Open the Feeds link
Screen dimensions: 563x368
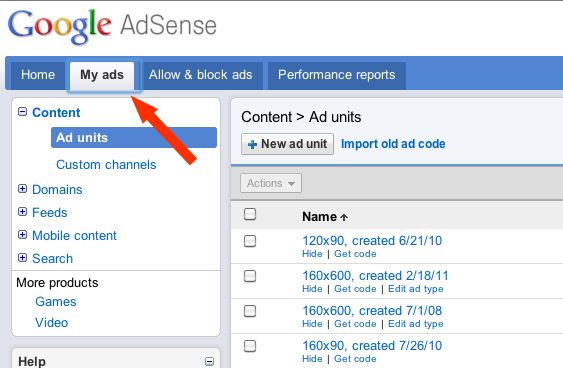point(50,213)
